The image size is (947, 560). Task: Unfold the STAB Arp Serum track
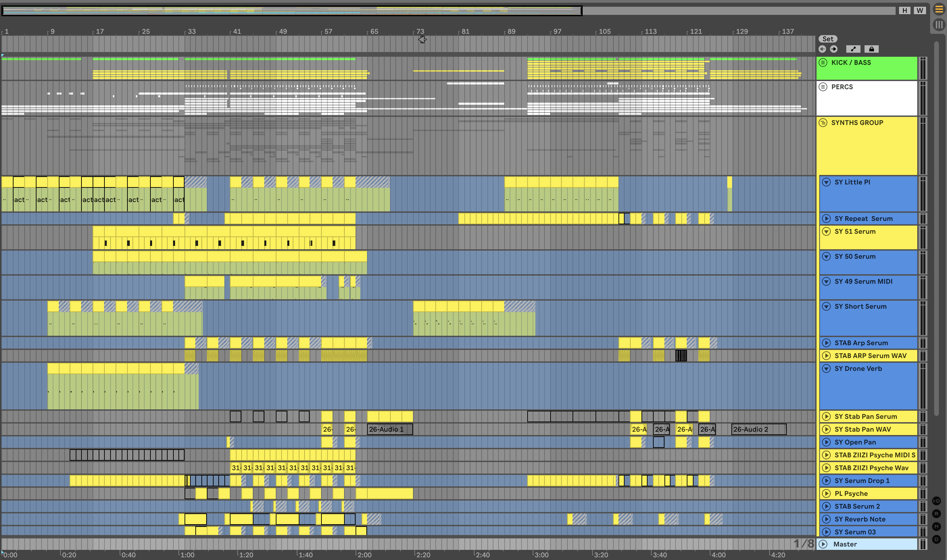click(827, 343)
